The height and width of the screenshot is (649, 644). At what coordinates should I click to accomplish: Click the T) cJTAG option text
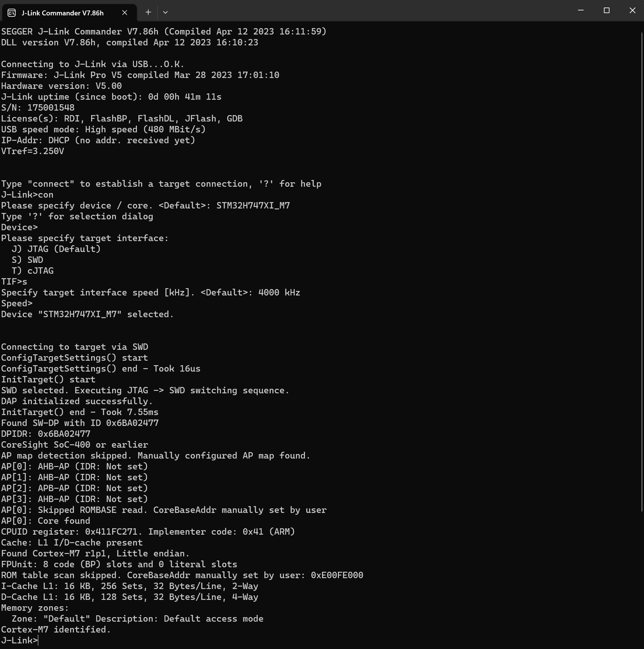pyautogui.click(x=33, y=271)
